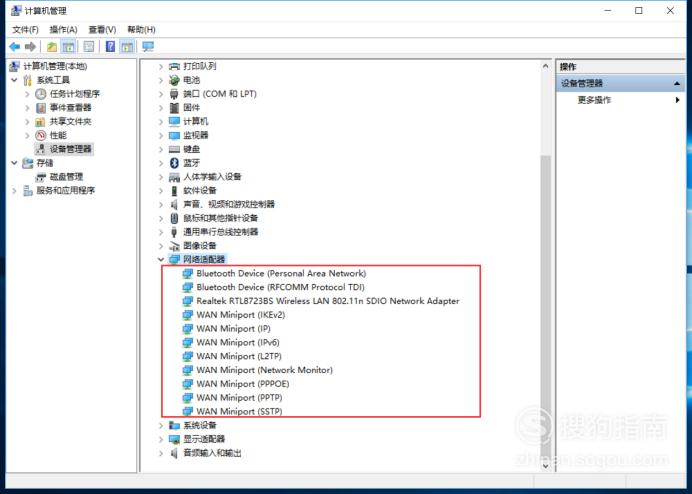Click the show/hide action pane toolbar icon
The width and height of the screenshot is (692, 494).
pos(128,46)
